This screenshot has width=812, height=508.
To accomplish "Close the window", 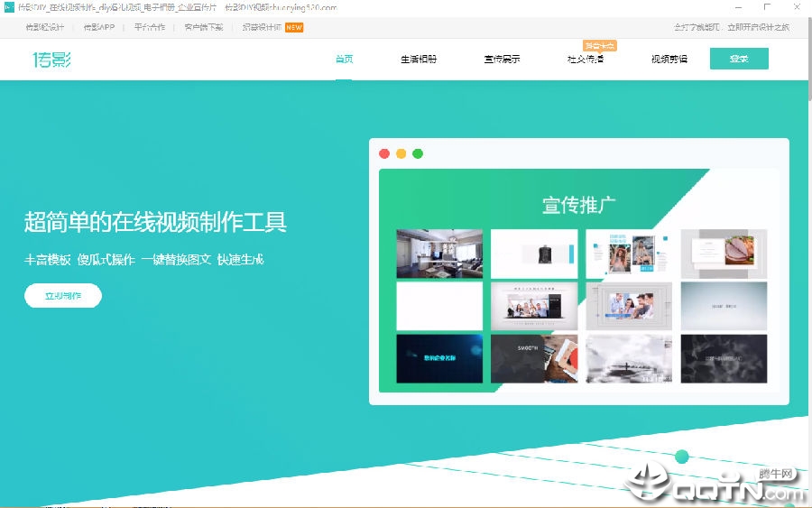I will tap(797, 7).
